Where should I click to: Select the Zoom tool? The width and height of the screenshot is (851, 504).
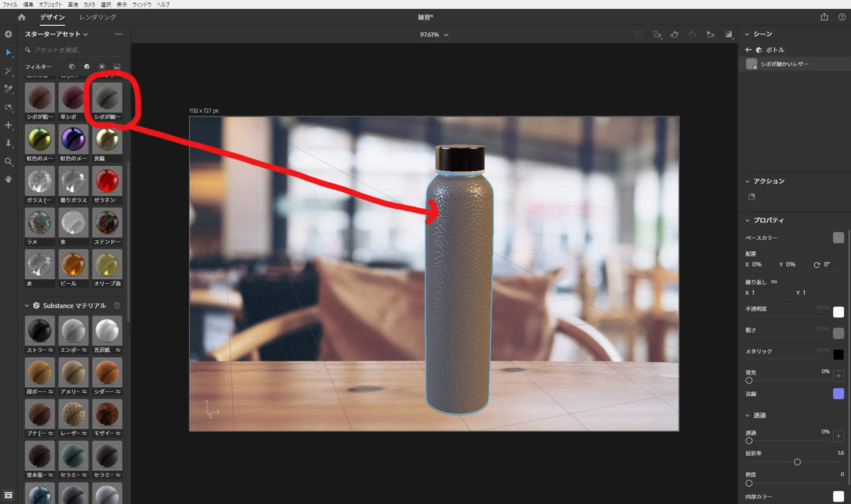pyautogui.click(x=8, y=161)
